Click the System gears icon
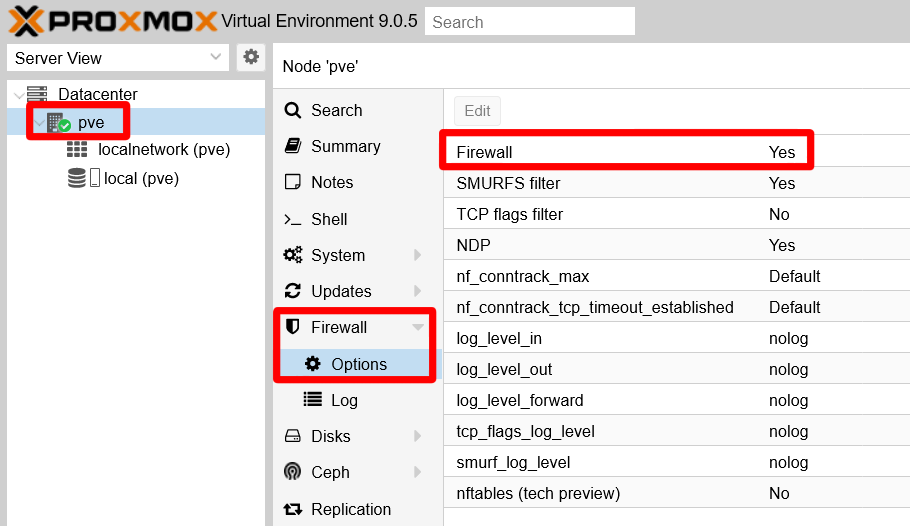The height and width of the screenshot is (526, 910). click(292, 255)
